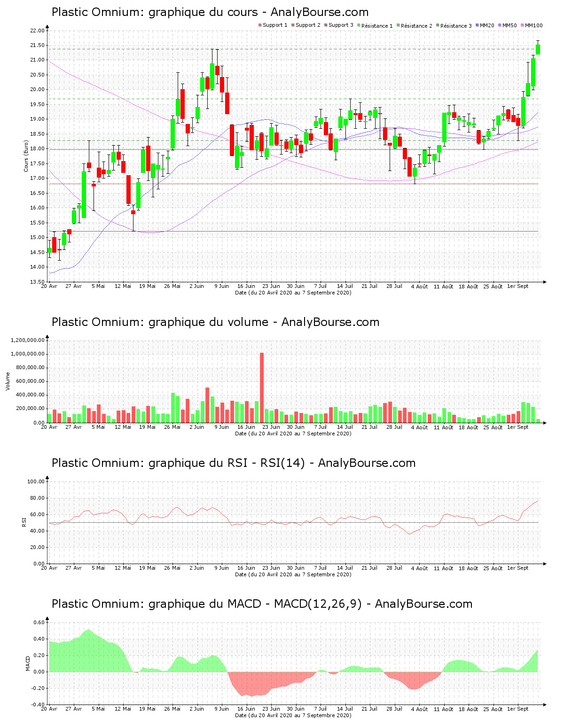The width and height of the screenshot is (564, 728).
Task: Click the date range caption under volume chart
Action: tap(293, 433)
